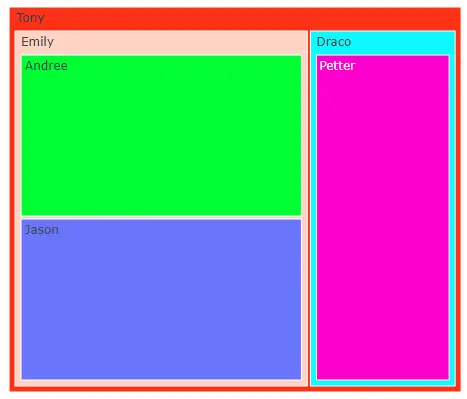Click the 'Petter' label text
467x399 pixels.
[337, 66]
